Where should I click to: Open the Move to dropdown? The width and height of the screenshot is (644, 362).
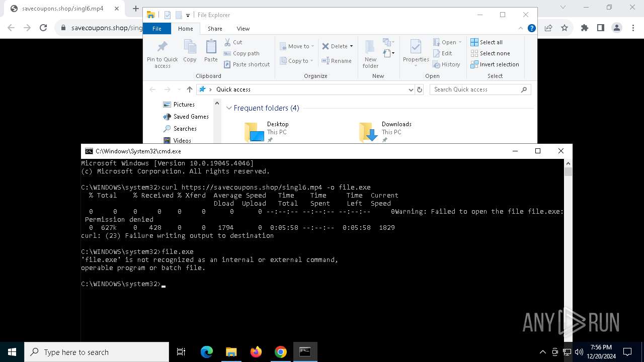point(297,46)
